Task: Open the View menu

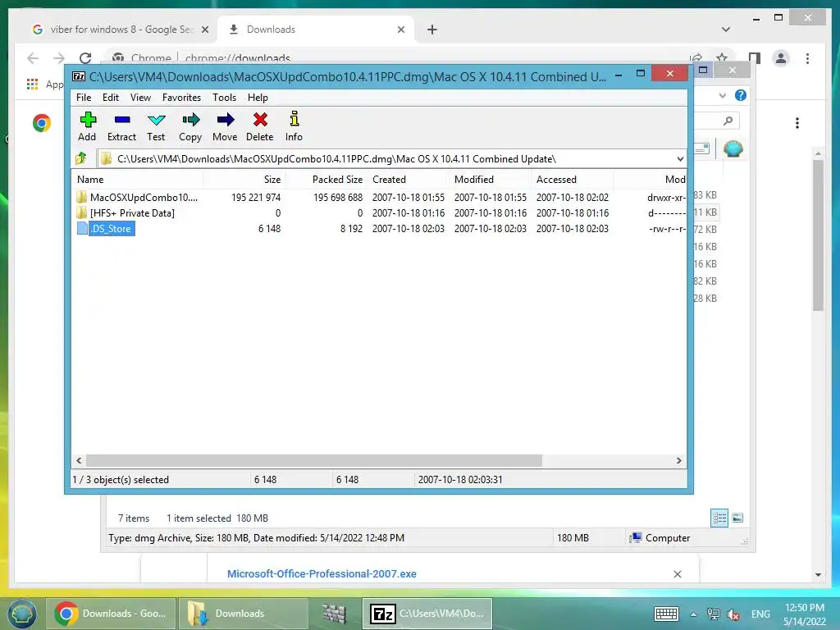Action: [x=140, y=98]
